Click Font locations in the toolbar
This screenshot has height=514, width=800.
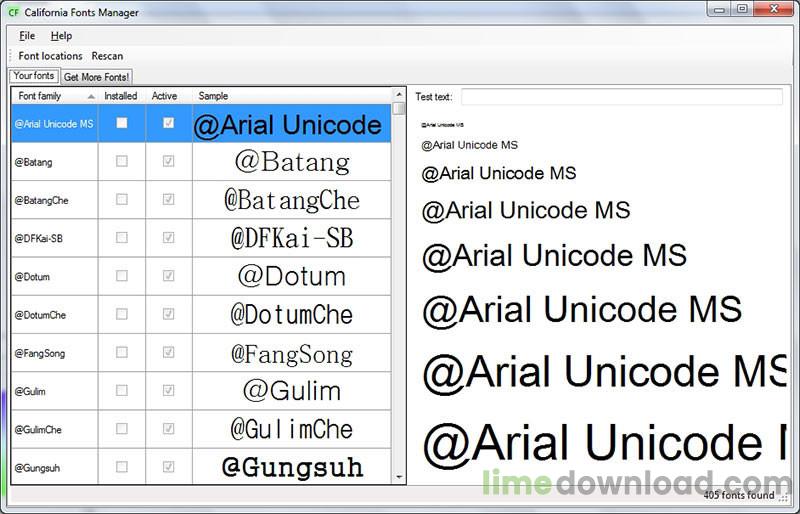(50, 56)
